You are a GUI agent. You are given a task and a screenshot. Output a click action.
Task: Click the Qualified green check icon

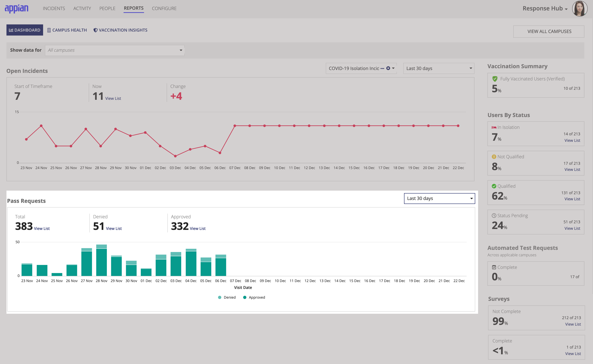click(x=494, y=186)
